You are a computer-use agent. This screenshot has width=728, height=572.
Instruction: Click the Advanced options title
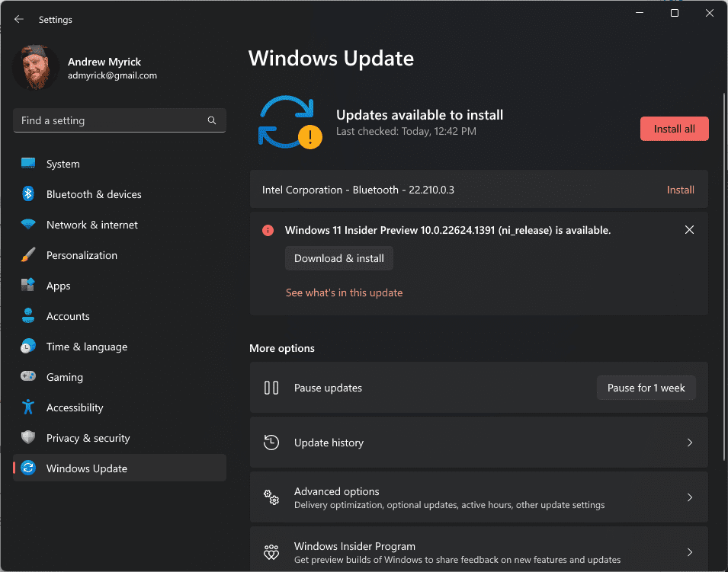coord(337,491)
